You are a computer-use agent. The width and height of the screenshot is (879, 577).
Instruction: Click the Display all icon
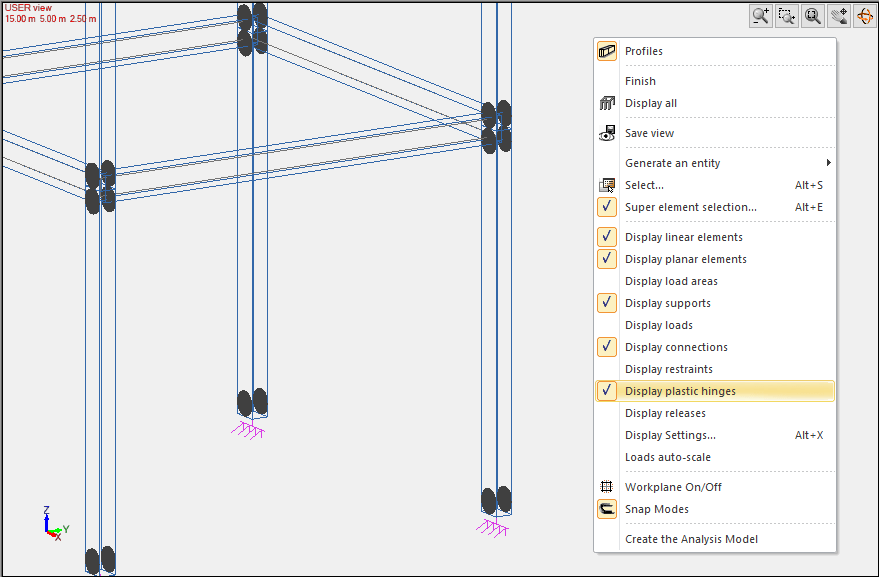pos(607,103)
